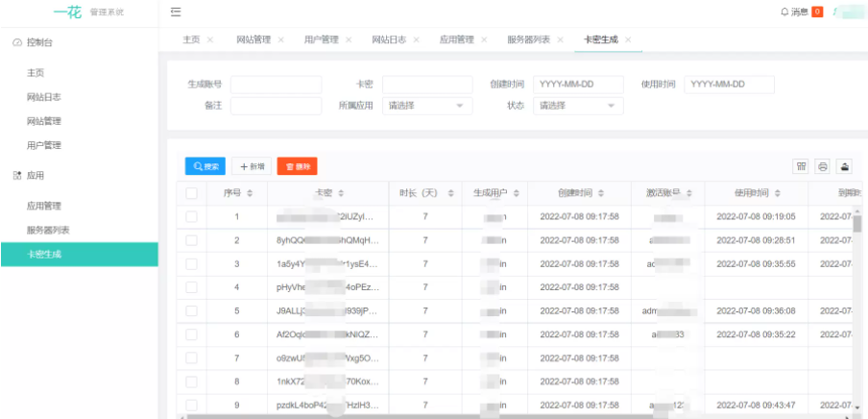Click the print table icon
The image size is (868, 419).
point(823,166)
